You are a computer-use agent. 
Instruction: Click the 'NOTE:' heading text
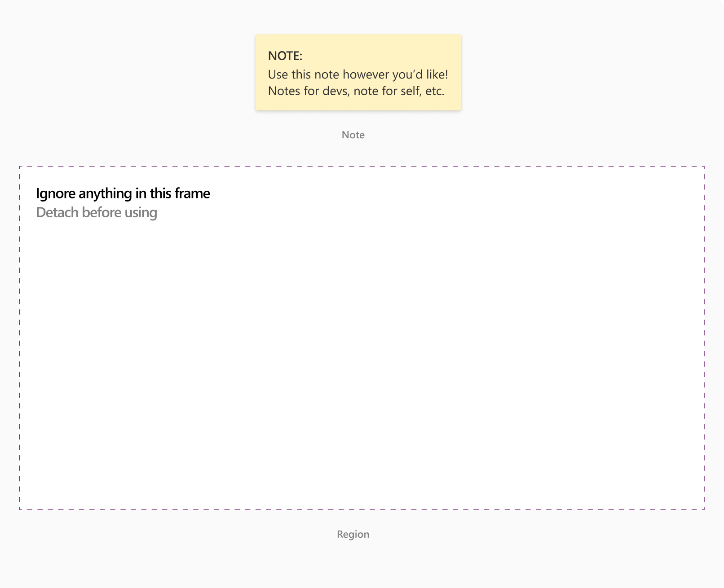click(x=285, y=56)
